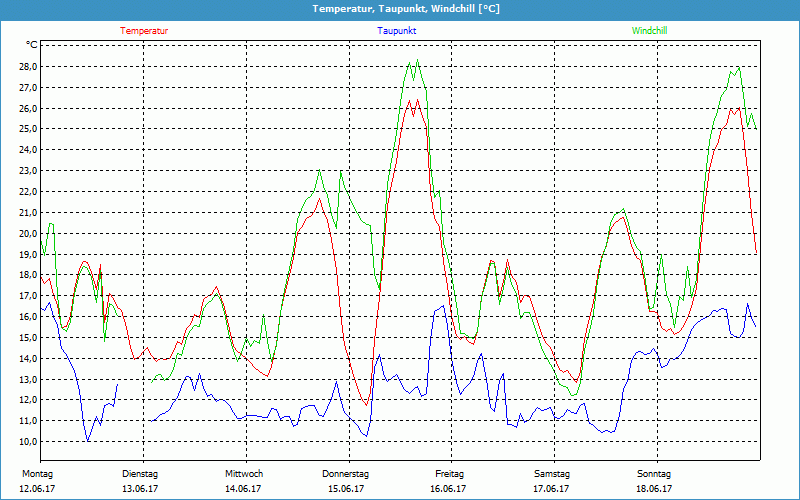The image size is (800, 500).
Task: Click the 11,0 y-axis value
Action: click(28, 421)
